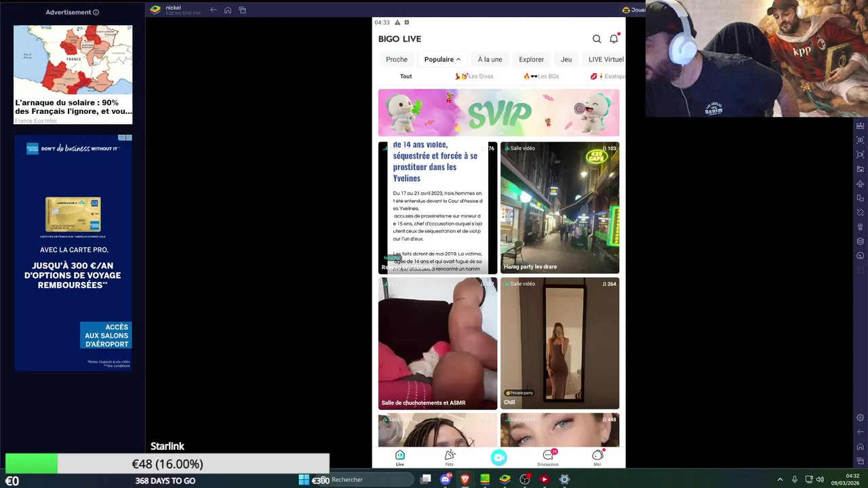Viewport: 868px width, 488px height.
Task: Open the notifications bell in BIGO LIVE
Action: coord(614,39)
